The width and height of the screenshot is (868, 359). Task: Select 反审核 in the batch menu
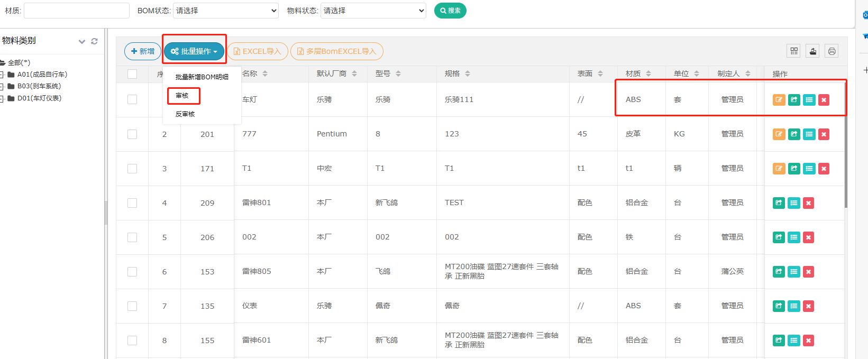(x=185, y=114)
